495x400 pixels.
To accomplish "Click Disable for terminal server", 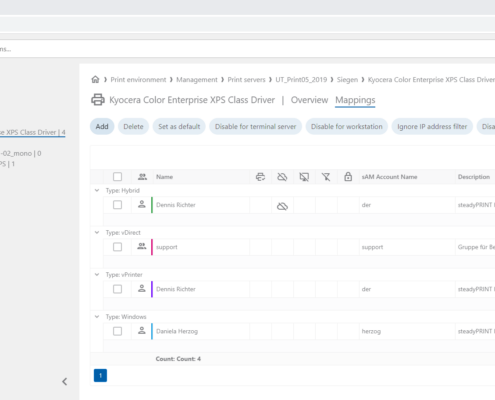I will (255, 126).
